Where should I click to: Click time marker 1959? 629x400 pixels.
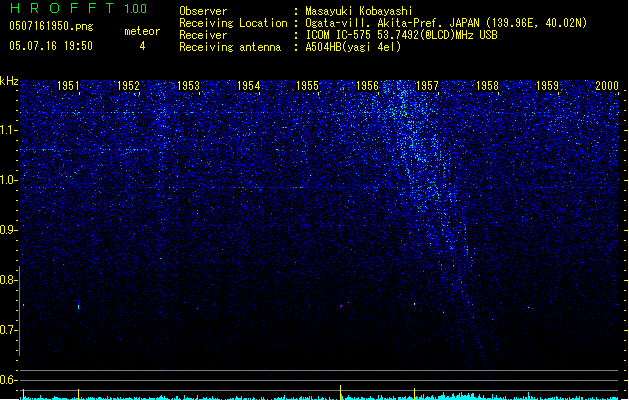(547, 86)
